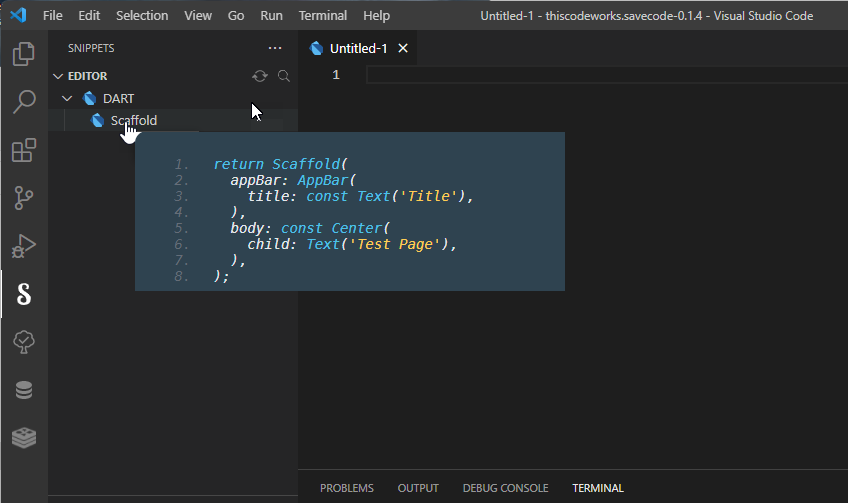Switch to the Untitled-1 tab
This screenshot has width=848, height=503.
pos(359,49)
